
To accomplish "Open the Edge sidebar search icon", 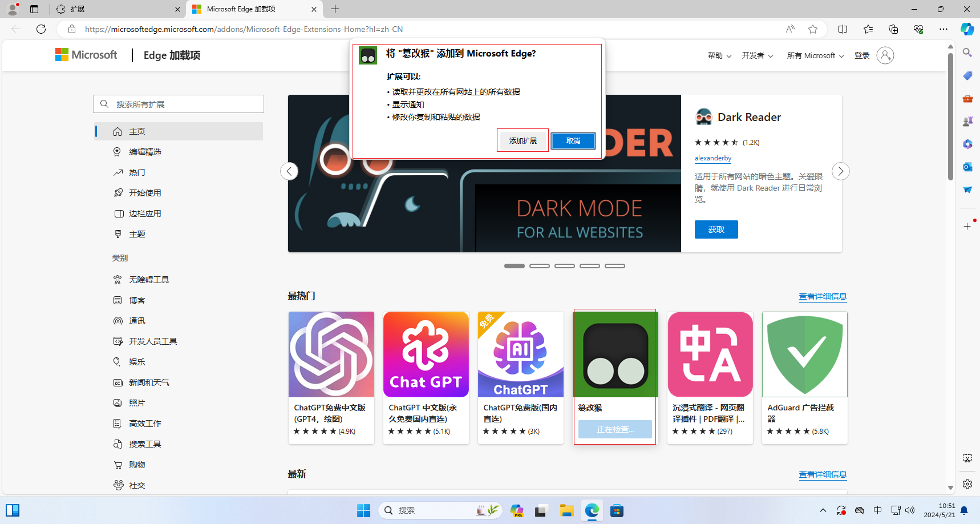I will tap(967, 53).
